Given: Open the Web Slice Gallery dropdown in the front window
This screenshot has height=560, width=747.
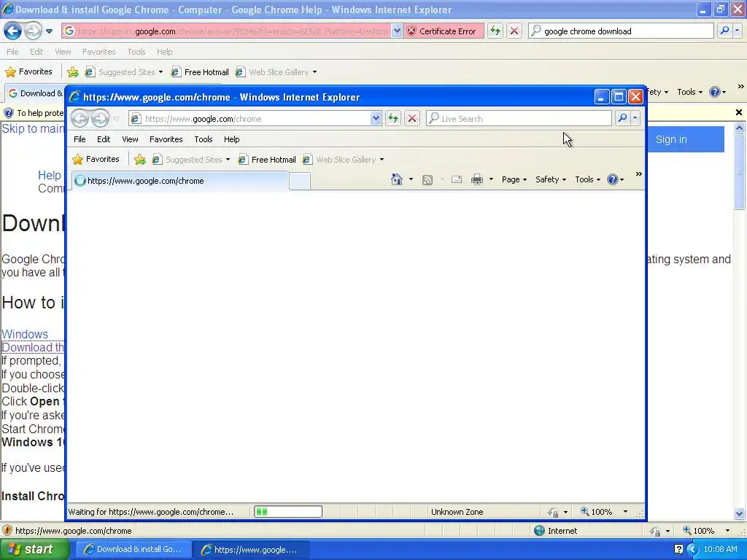Looking at the screenshot, I should 382,160.
